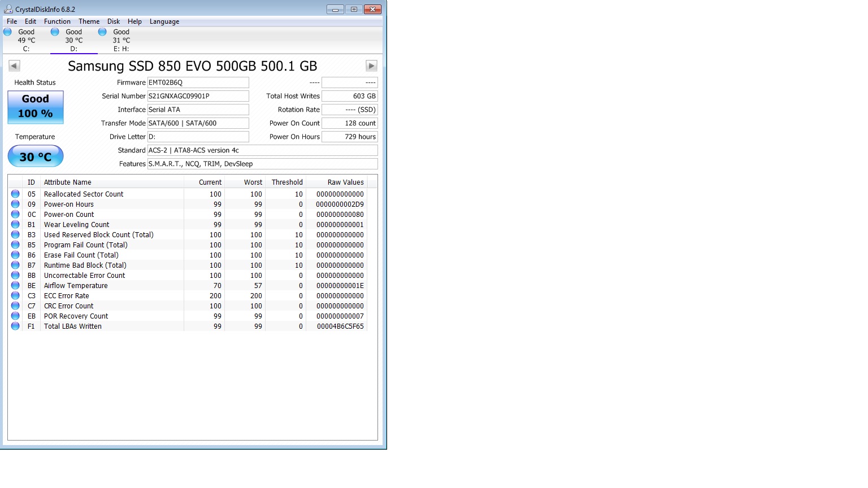Image resolution: width=868 pixels, height=488 pixels.
Task: Click the Raw Values column header
Action: pos(336,182)
